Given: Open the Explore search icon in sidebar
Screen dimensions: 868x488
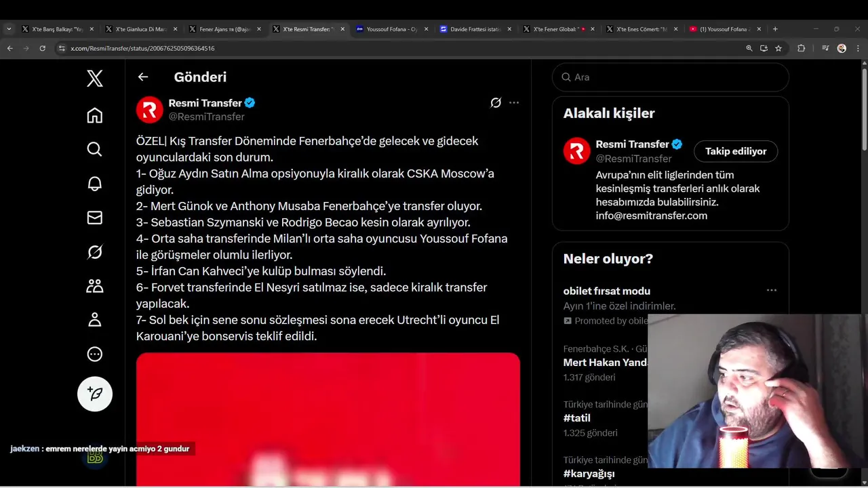Looking at the screenshot, I should pyautogui.click(x=95, y=149).
